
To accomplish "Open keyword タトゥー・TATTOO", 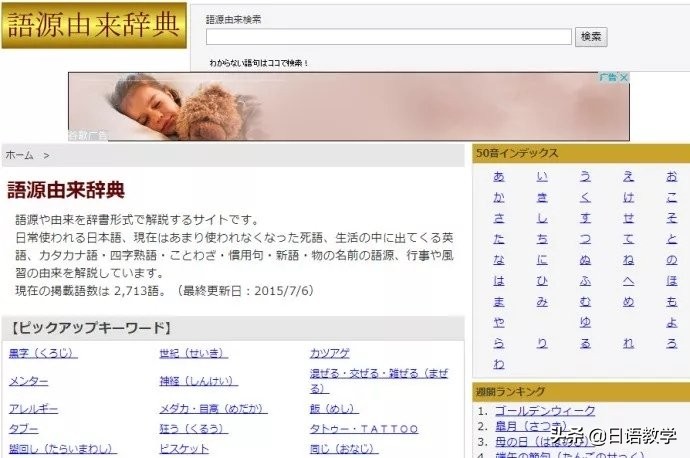I will [x=364, y=429].
